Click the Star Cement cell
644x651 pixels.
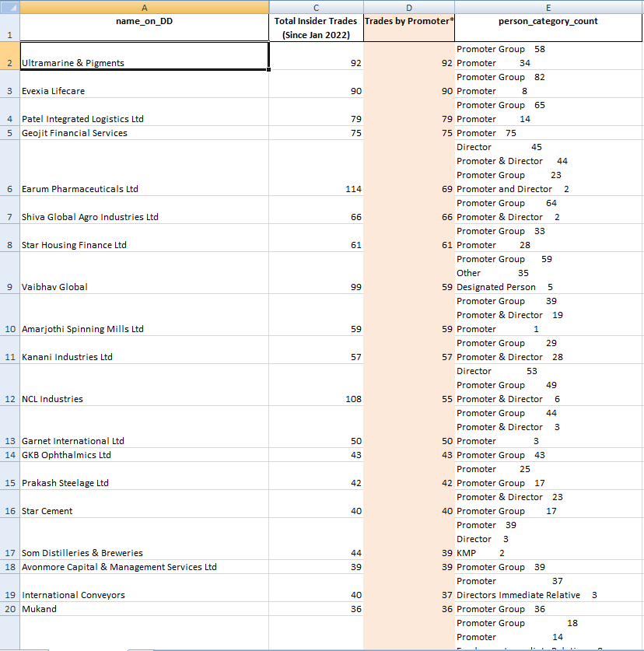tap(144, 510)
